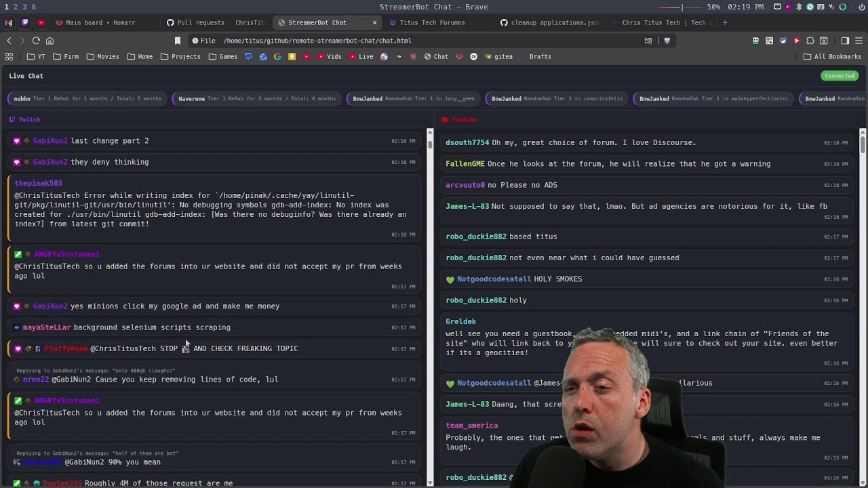Expand the All Bookmarks folder
The image size is (868, 488).
click(832, 56)
